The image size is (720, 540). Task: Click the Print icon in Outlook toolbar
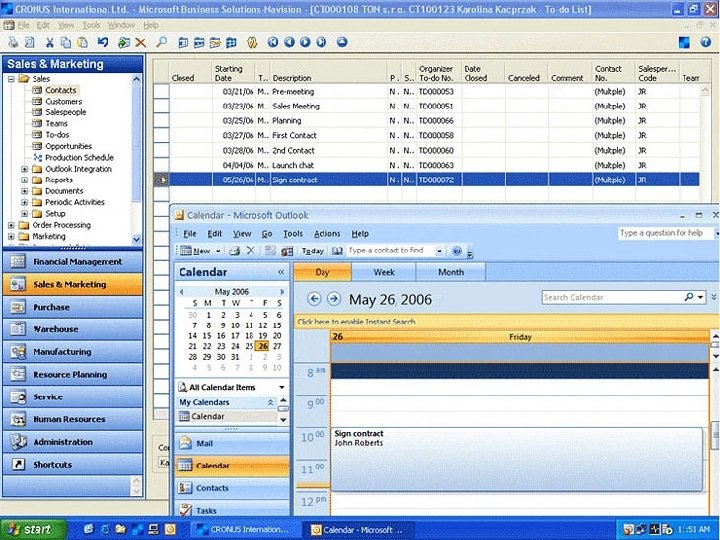(x=235, y=251)
